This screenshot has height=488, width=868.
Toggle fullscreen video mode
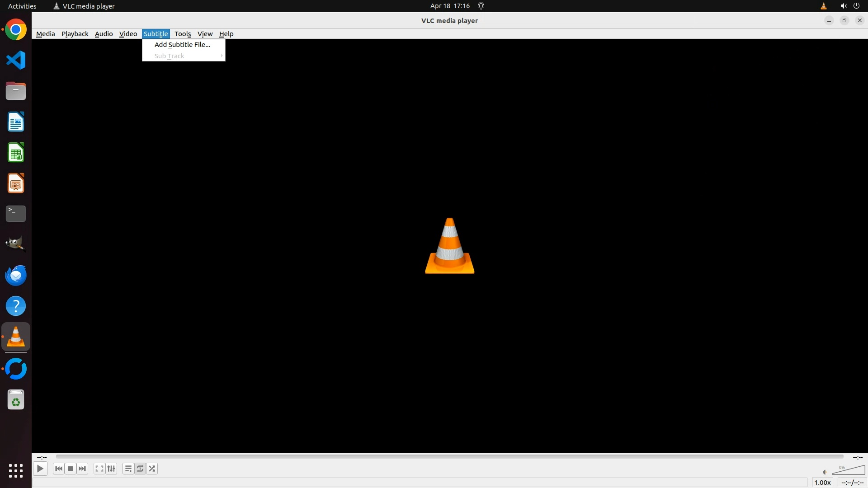[99, 469]
